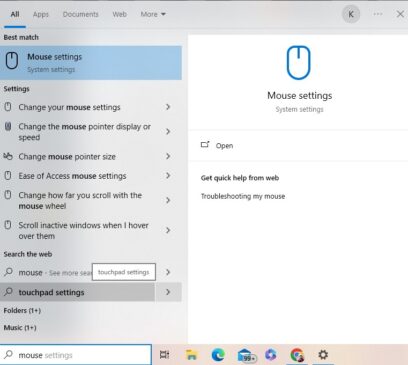The width and height of the screenshot is (408, 365).
Task: Open Copilot icon in taskbar
Action: click(x=271, y=355)
